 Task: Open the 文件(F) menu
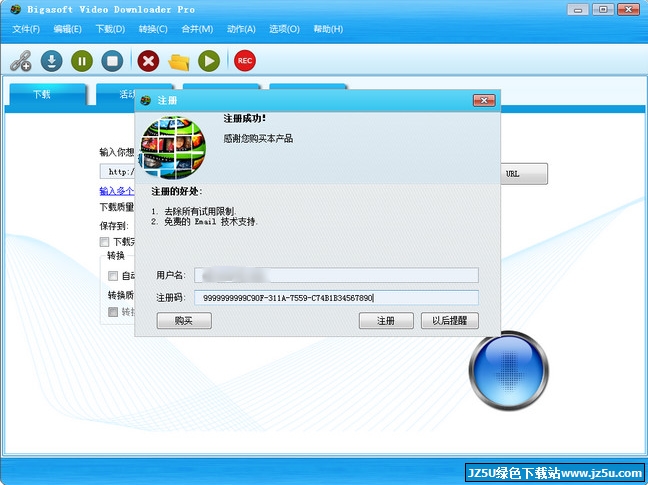(x=26, y=29)
